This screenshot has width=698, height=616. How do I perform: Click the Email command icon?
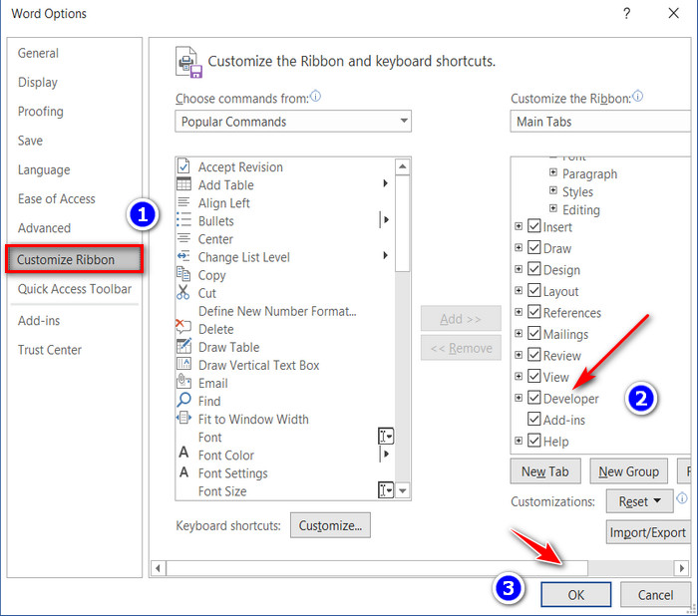point(183,382)
